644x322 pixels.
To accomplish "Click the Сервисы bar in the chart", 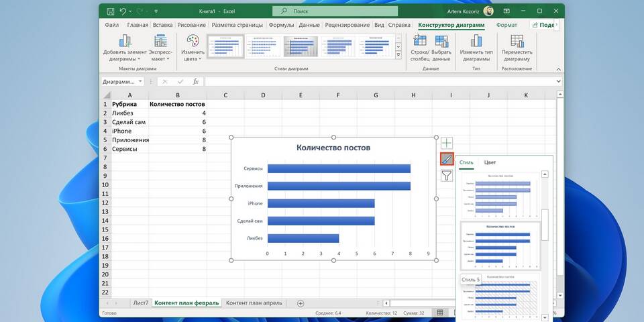I will point(339,169).
